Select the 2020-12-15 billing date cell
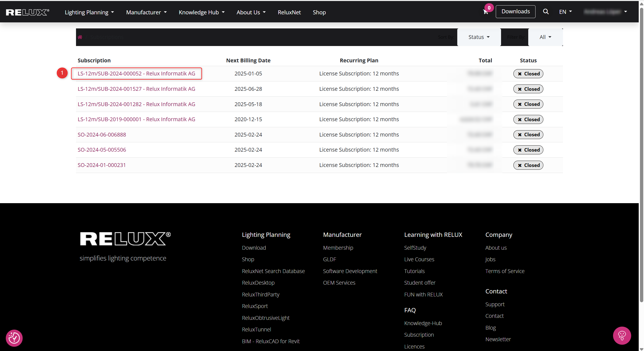This screenshot has width=644, height=351. pyautogui.click(x=248, y=119)
